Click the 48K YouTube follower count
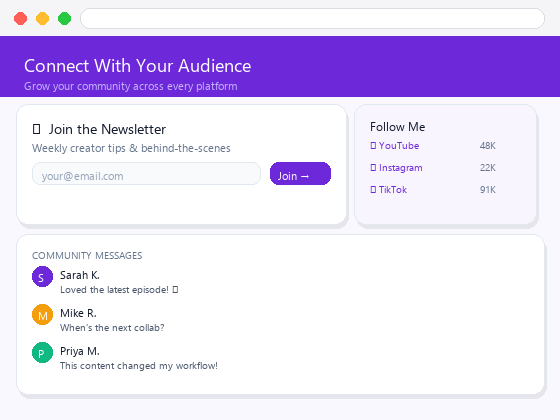The image size is (560, 420). click(x=488, y=146)
